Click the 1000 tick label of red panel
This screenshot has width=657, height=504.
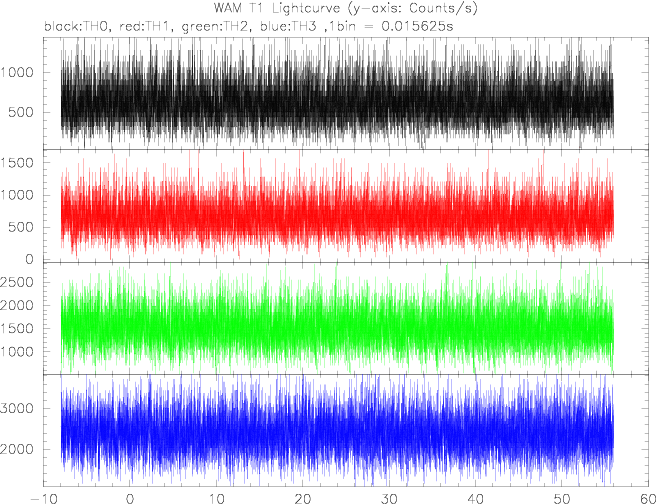coord(16,195)
